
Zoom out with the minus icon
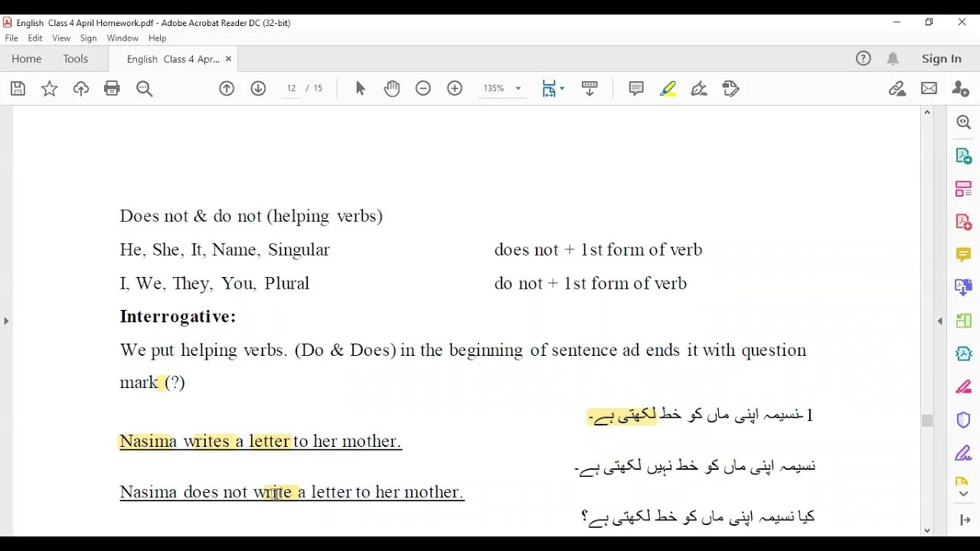[423, 89]
